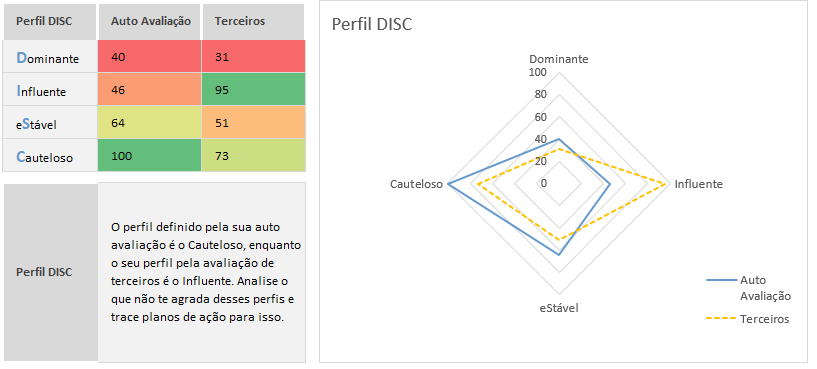The image size is (817, 369).
Task: Select the Cauteloso axis label on chart
Action: pyautogui.click(x=416, y=184)
